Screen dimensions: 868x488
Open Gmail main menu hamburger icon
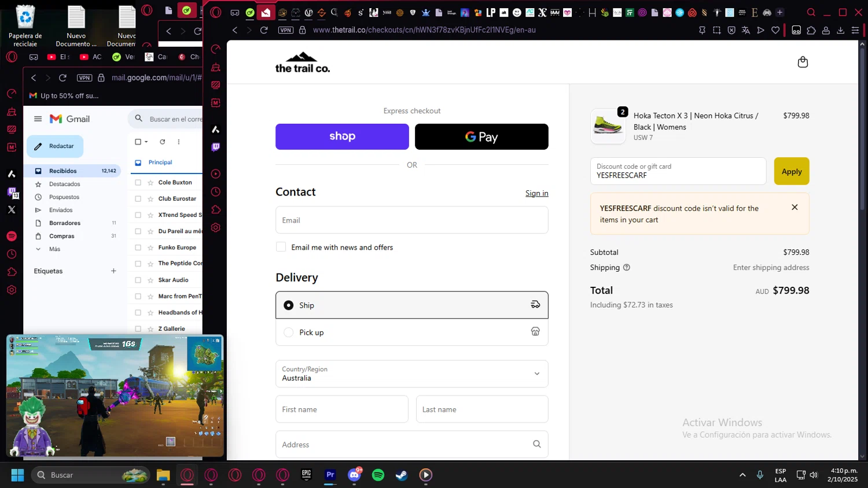point(38,119)
